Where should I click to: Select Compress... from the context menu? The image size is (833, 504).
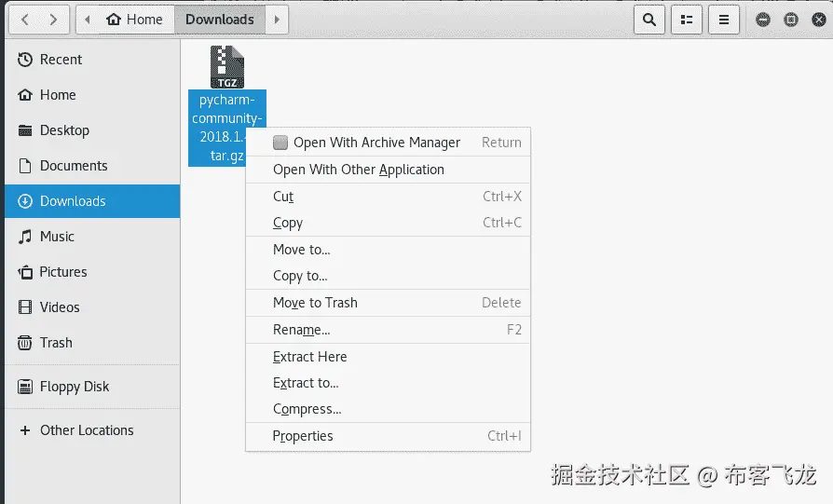click(x=307, y=409)
